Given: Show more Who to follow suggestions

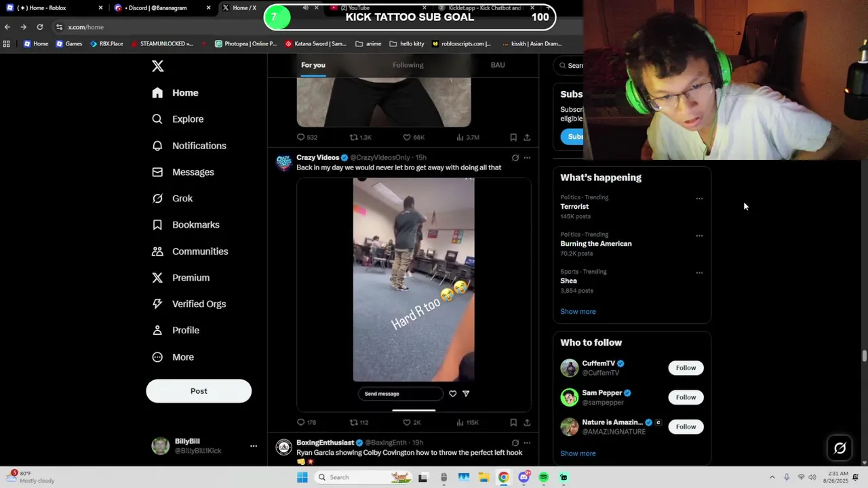Looking at the screenshot, I should pos(578,453).
